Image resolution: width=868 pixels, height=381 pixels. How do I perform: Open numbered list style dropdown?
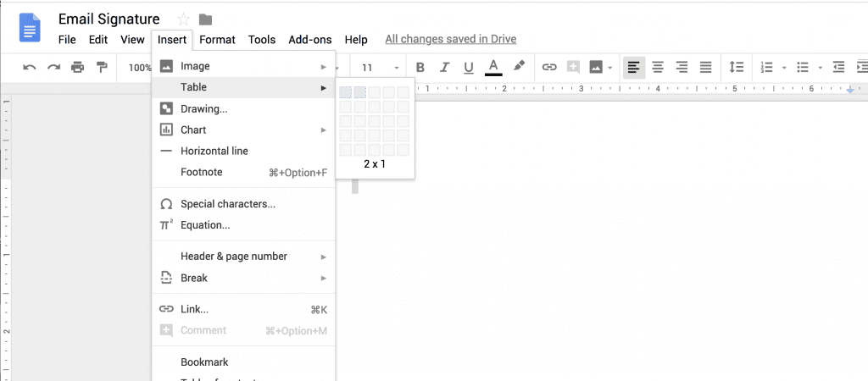click(x=784, y=68)
